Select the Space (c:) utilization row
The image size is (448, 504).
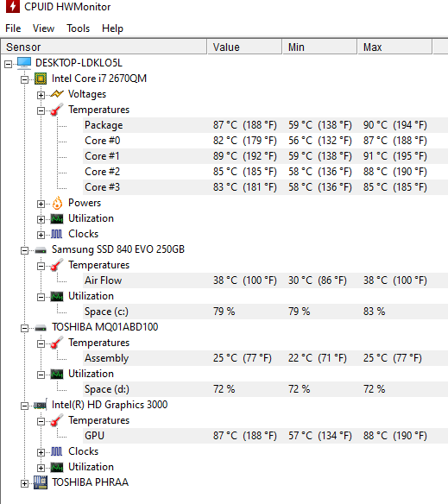pos(265,312)
